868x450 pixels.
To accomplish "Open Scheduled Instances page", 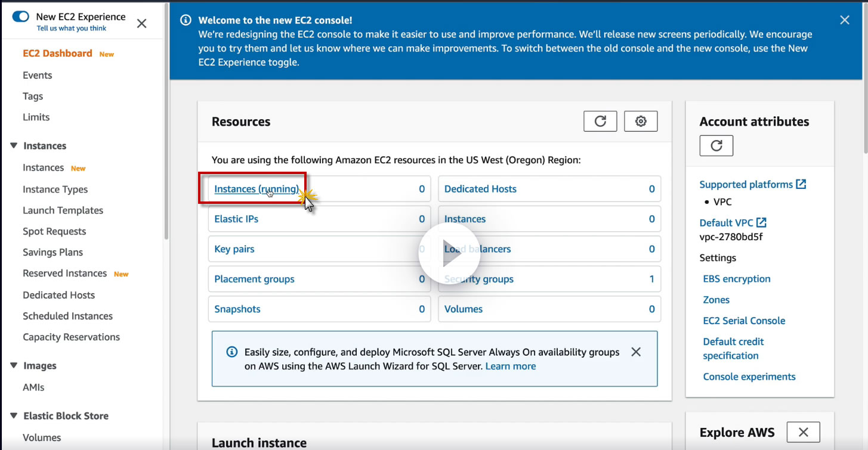I will (68, 316).
